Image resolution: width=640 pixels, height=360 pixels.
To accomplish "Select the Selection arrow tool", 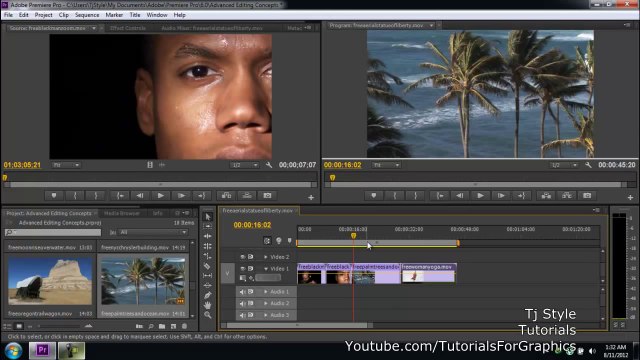I will tap(208, 217).
